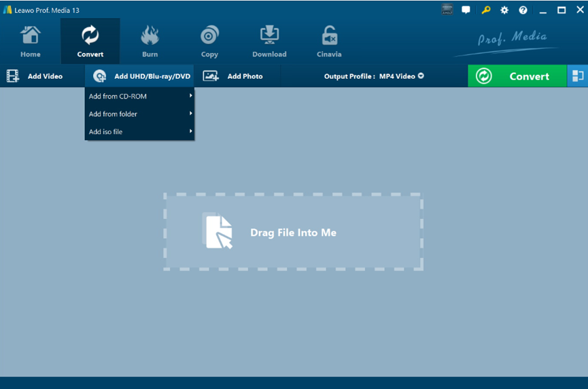Switch to the Burn module
Screen dimensions: 588x389
point(150,41)
